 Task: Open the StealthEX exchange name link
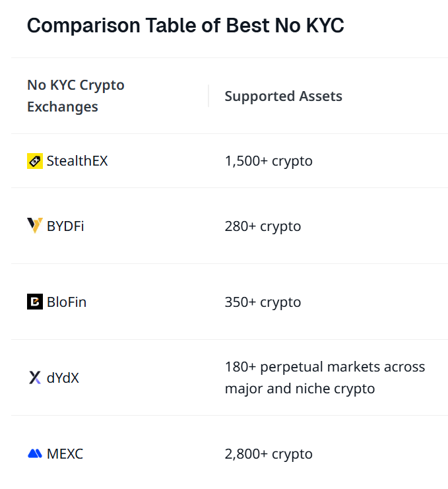coord(77,161)
